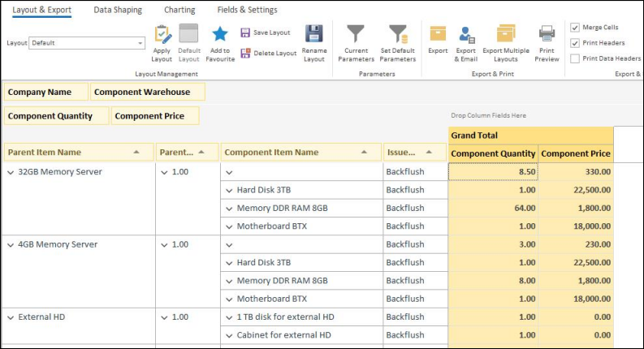Click the Rename Layout icon

coord(314,35)
